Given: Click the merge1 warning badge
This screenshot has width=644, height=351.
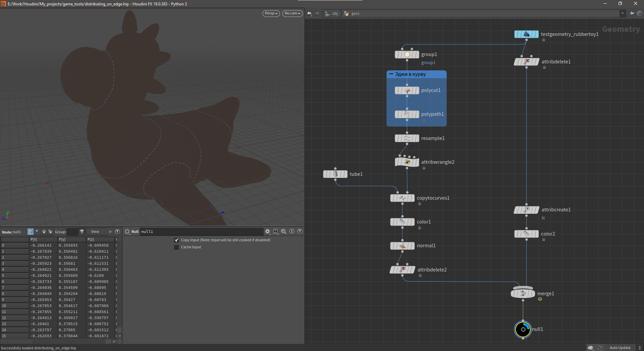Looking at the screenshot, I should [540, 299].
